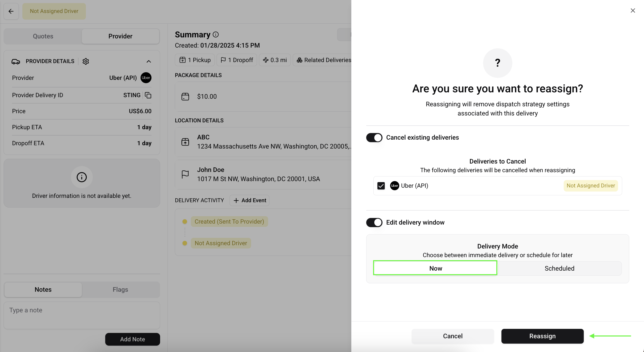Click the Add Event button

250,200
